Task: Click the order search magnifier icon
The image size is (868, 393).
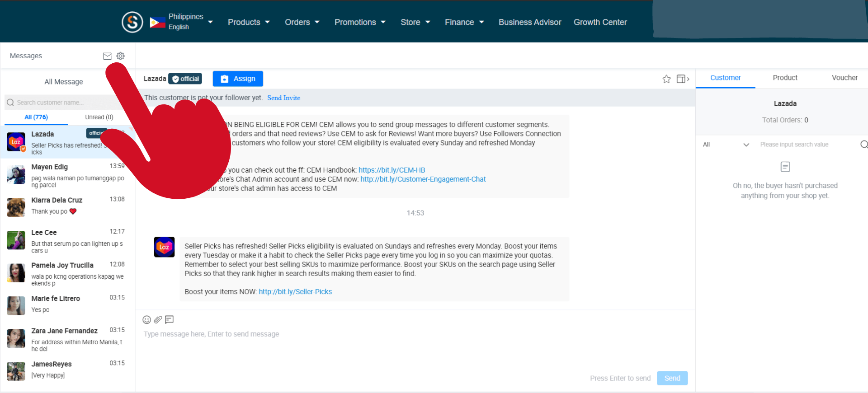Action: 864,145
